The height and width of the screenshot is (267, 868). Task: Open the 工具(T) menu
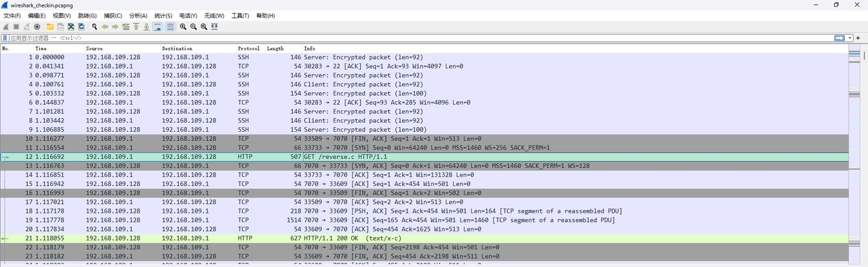pyautogui.click(x=240, y=15)
